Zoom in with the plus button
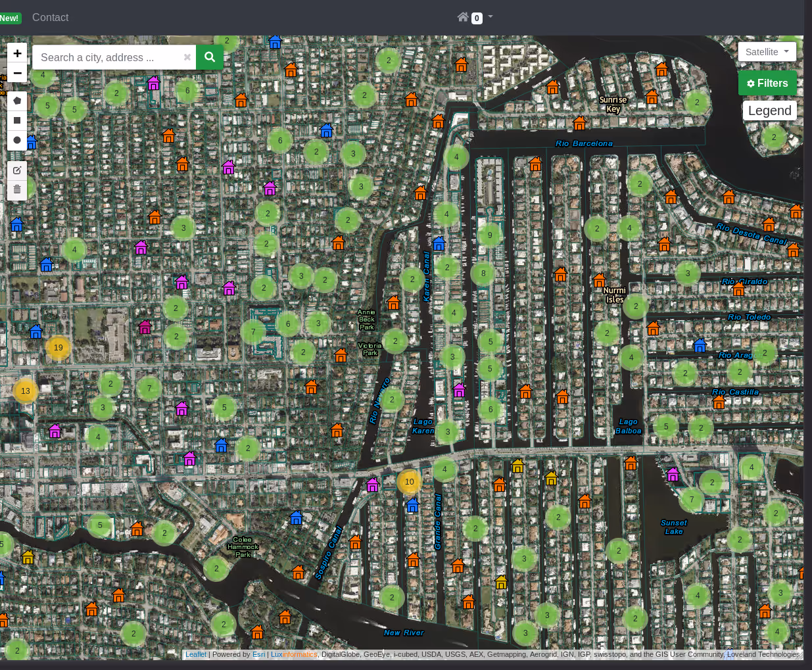The image size is (812, 670). click(17, 53)
